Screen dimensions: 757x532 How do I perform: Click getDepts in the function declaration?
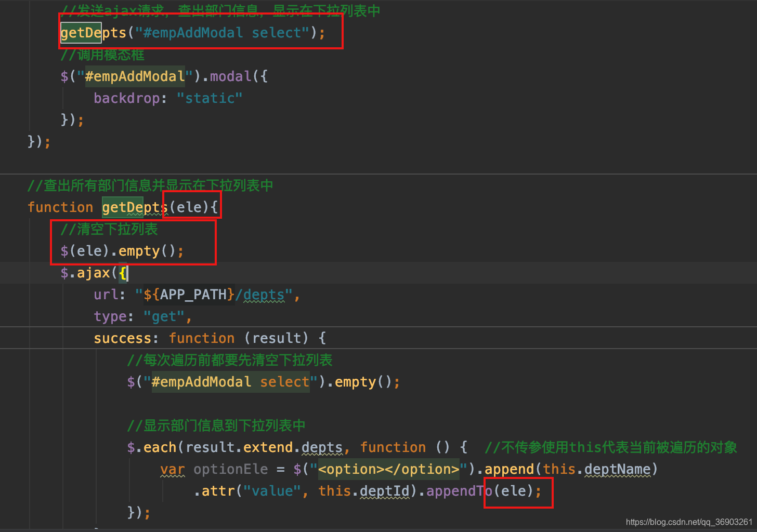(x=135, y=207)
